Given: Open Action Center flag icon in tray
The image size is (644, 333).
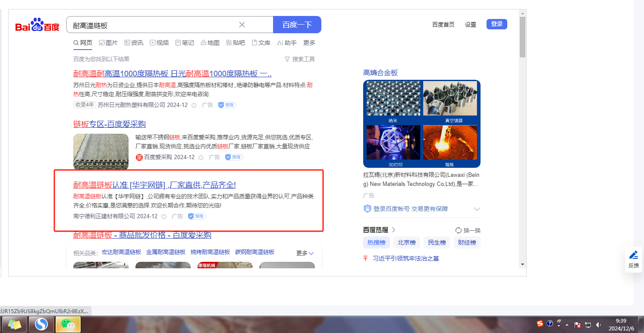Looking at the screenshot, I should 577,325.
